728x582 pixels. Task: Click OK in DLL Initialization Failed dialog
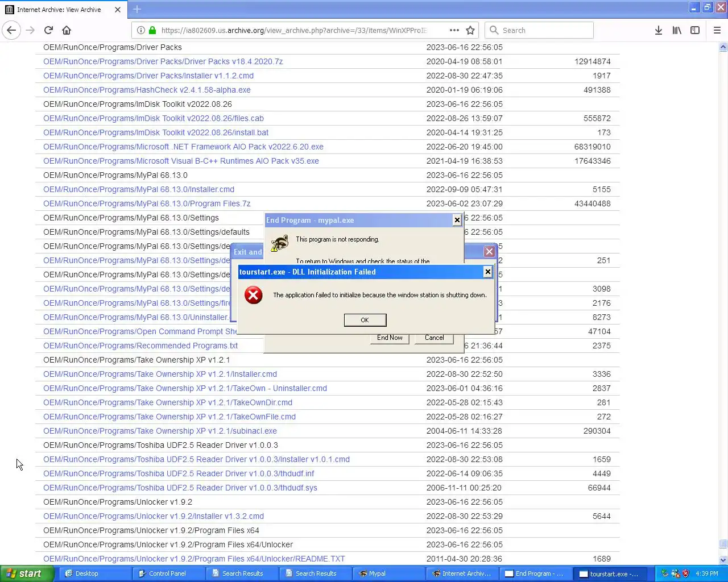pos(365,320)
